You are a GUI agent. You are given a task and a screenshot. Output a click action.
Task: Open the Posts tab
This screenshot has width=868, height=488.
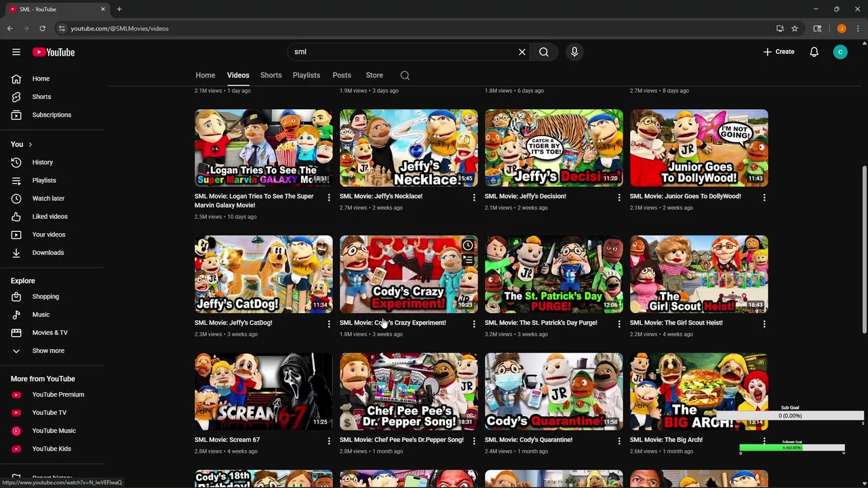(342, 75)
